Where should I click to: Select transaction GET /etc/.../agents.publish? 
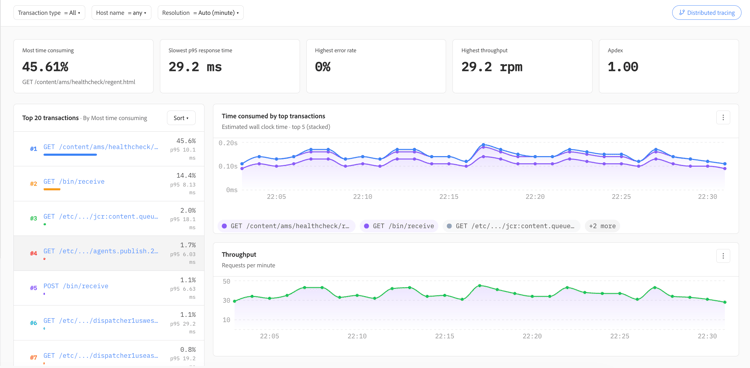(100, 251)
